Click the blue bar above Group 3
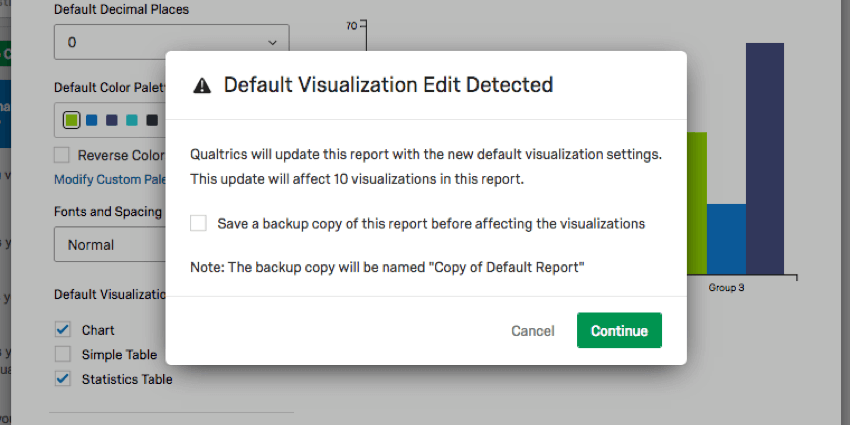The image size is (850, 425). (726, 238)
